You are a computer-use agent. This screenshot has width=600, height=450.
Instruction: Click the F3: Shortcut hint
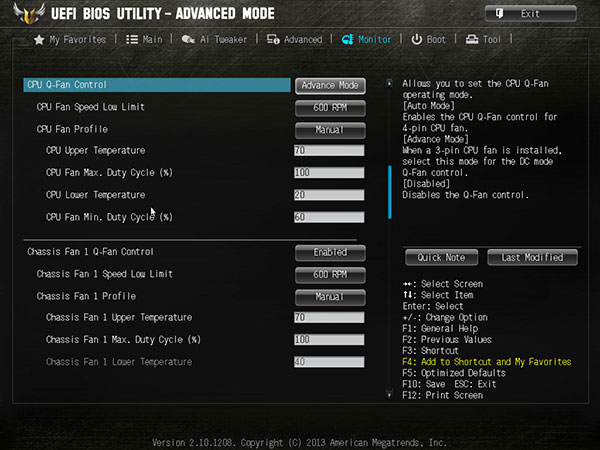point(430,351)
